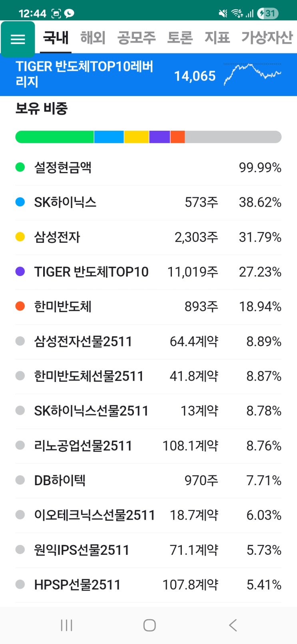Viewport: 297px width, 644px height.
Task: Switch to the 해외 tab
Action: tap(93, 38)
